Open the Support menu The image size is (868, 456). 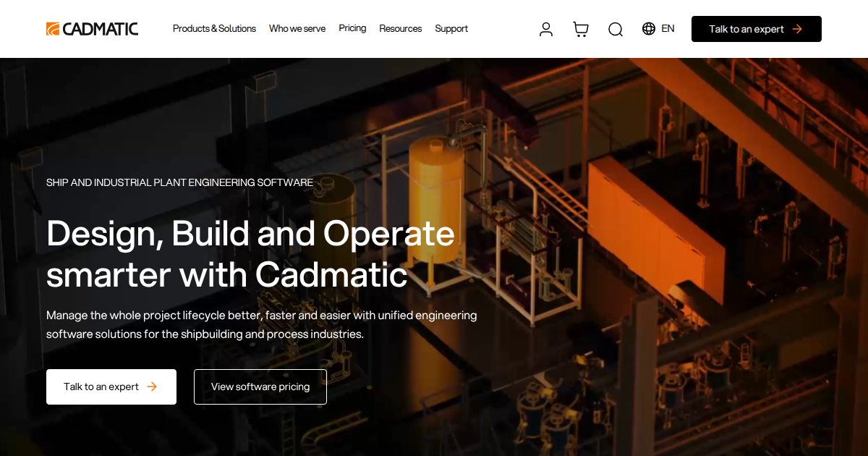coord(451,28)
